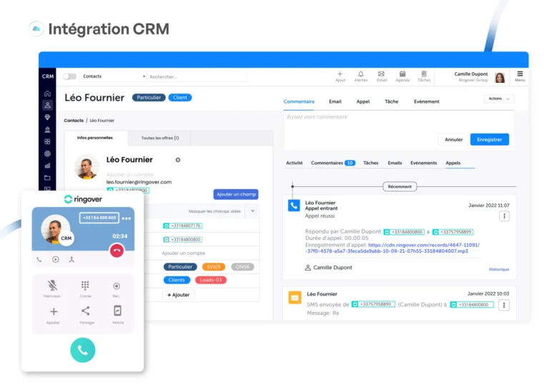Switch to the Commentaire tab
Viewport: 549px width, 392px height.
[x=299, y=102]
